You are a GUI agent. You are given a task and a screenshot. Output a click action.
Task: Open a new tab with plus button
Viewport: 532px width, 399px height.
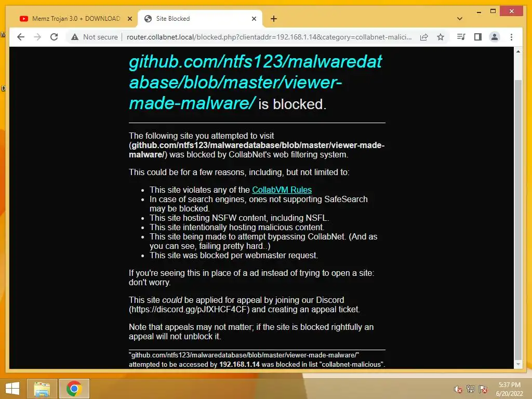(274, 19)
